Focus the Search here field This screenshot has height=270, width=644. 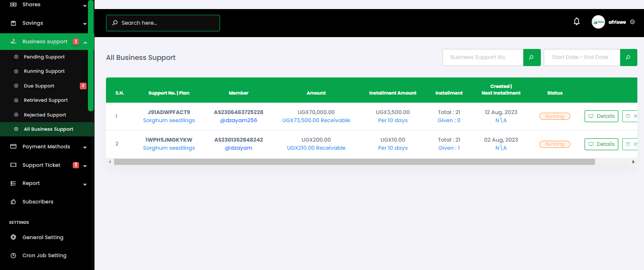point(163,23)
